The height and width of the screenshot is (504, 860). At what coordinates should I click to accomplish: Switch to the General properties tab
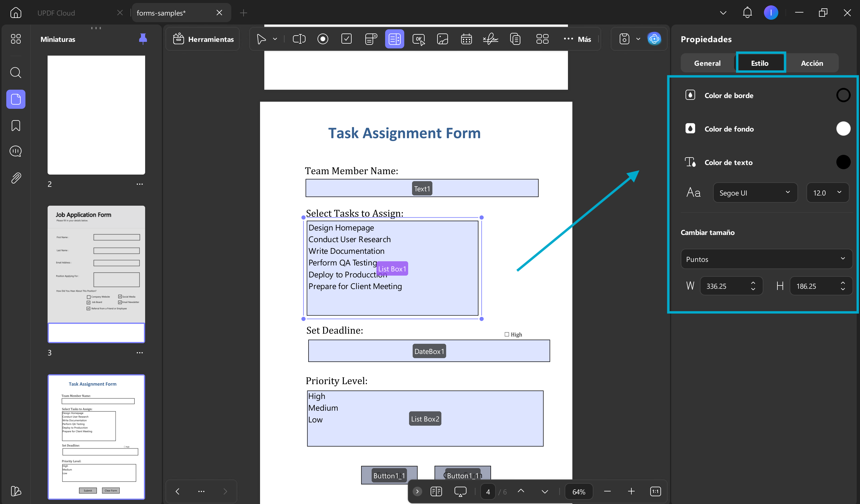point(707,63)
